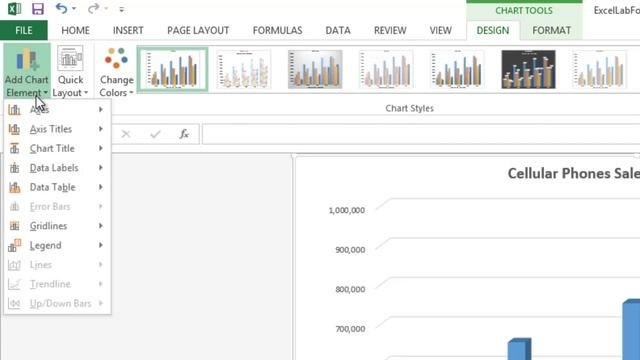The width and height of the screenshot is (640, 360).
Task: Click the Legend menu icon
Action: [14, 245]
